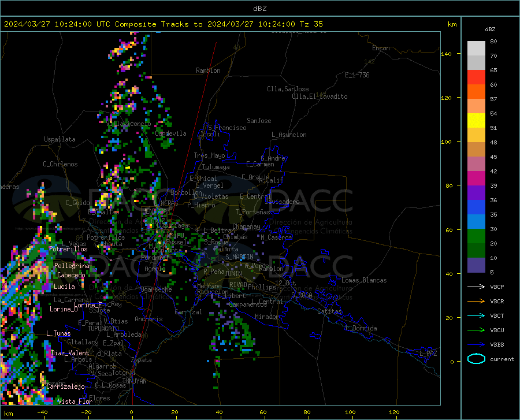Click the Cabecedo label on the map

pyautogui.click(x=71, y=275)
